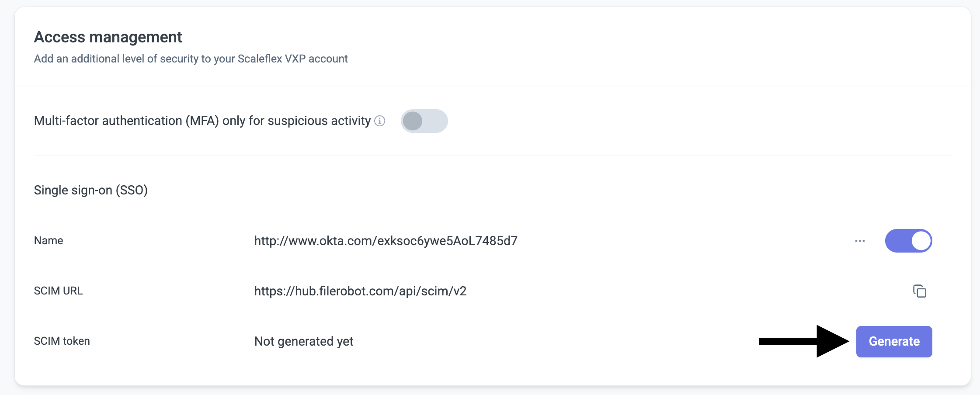Click the Okta SSO name URL
980x395 pixels.
[386, 241]
